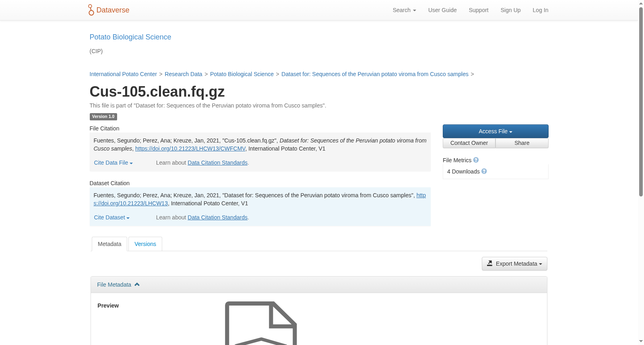
Task: Open the Export Metadata dropdown
Action: point(514,264)
